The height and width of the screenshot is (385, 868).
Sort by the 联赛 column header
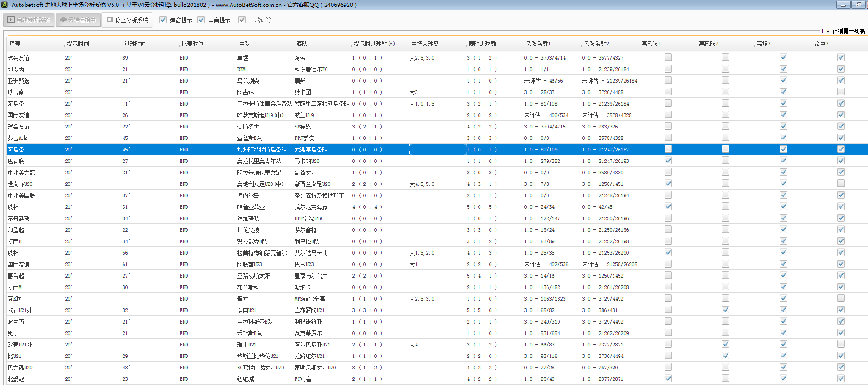point(15,44)
